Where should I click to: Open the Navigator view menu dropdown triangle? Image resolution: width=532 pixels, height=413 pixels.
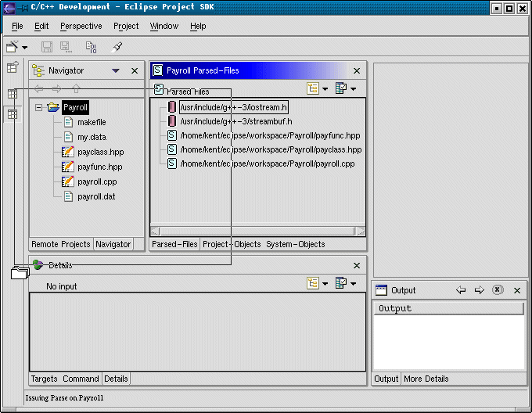click(116, 70)
